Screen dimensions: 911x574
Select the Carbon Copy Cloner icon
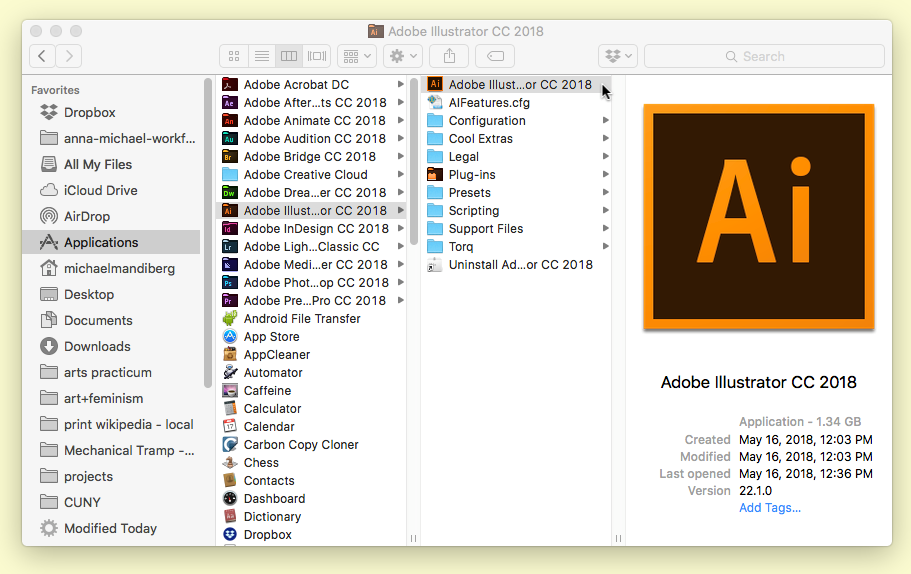[230, 445]
